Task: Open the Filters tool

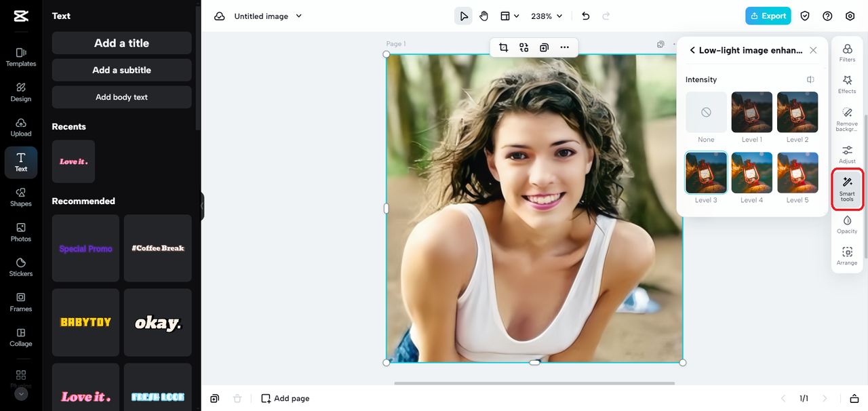Action: point(847,53)
